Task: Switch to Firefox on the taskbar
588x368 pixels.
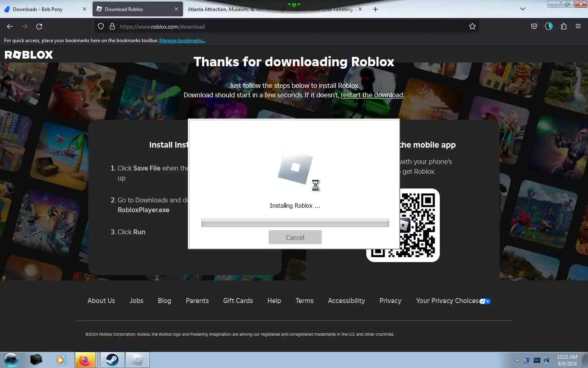Action: (x=85, y=360)
